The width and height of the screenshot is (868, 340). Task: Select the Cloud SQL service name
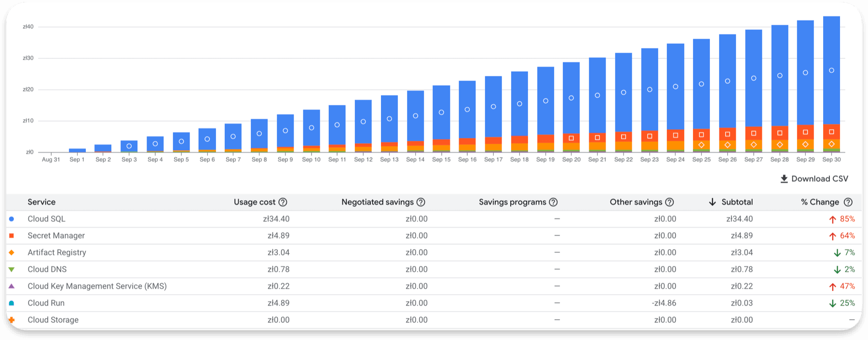point(46,219)
